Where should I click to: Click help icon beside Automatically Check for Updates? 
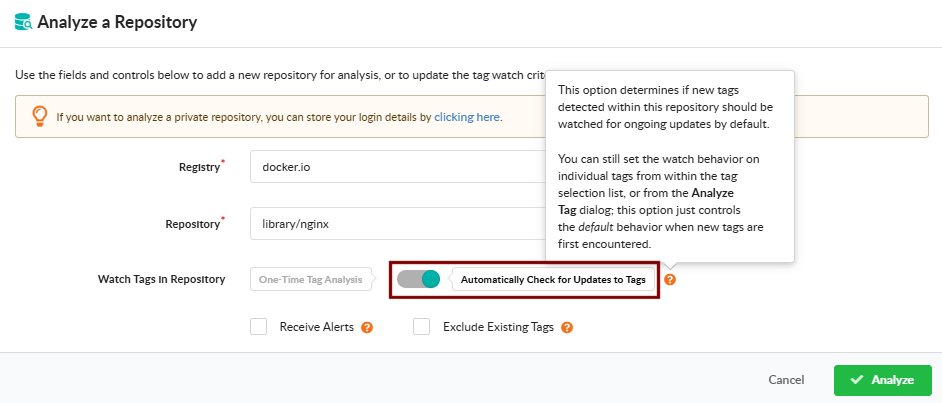(x=670, y=279)
